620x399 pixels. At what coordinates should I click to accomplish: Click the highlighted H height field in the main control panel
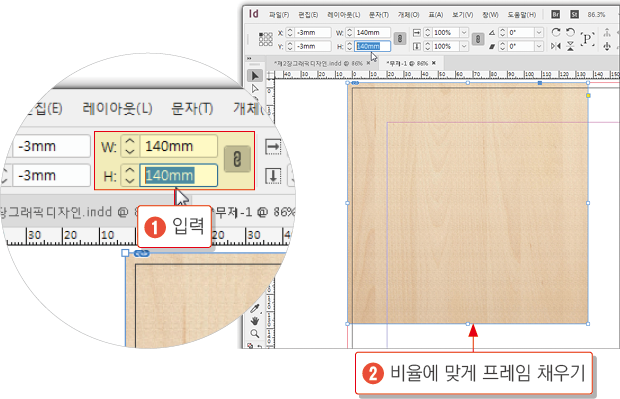click(x=372, y=46)
